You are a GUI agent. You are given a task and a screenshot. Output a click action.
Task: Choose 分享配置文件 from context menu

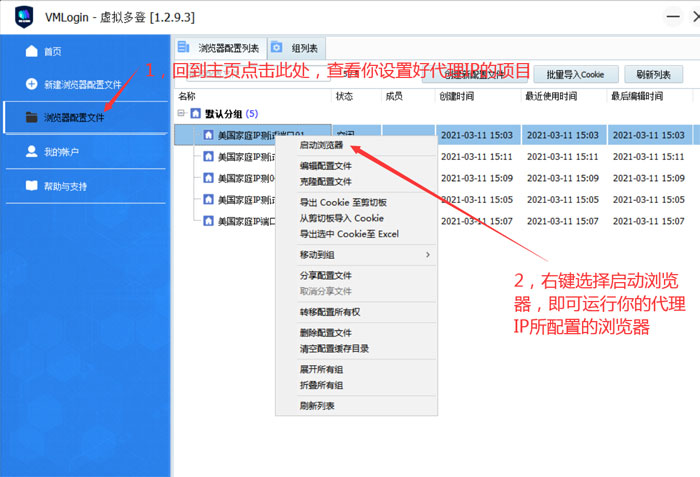pos(326,276)
